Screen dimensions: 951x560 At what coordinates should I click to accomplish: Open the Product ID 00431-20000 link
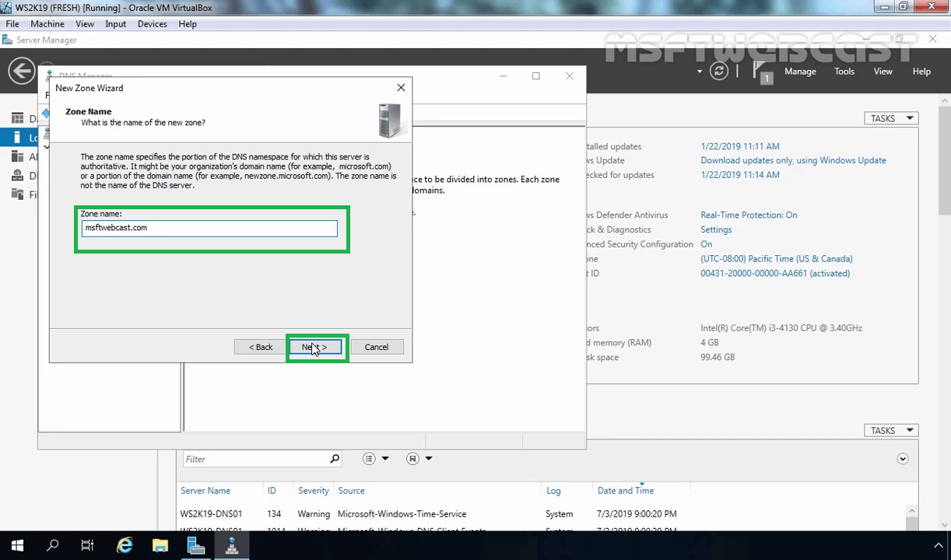pyautogui.click(x=775, y=273)
